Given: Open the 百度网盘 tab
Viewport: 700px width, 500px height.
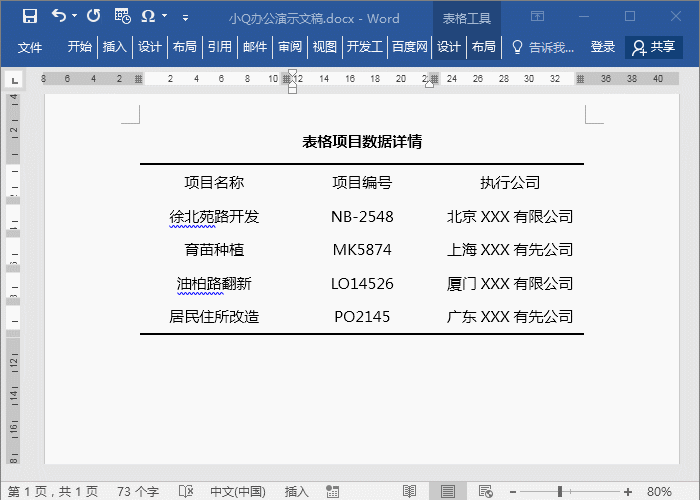Looking at the screenshot, I should (x=409, y=47).
